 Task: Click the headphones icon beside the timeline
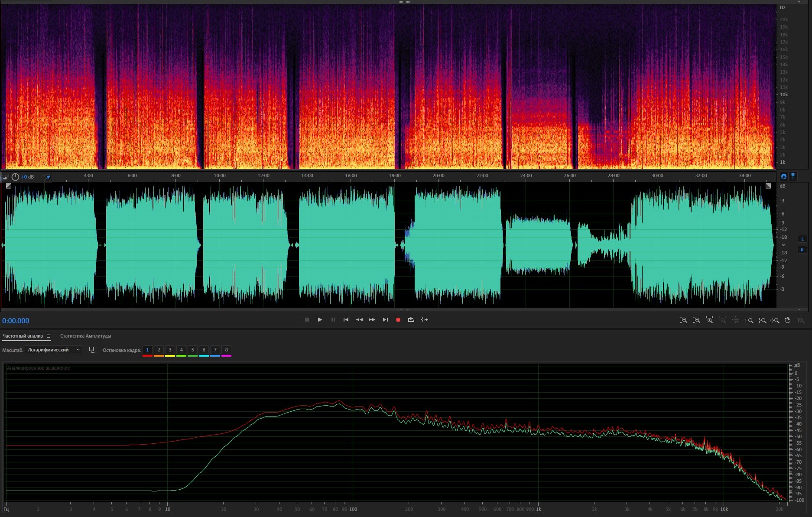(783, 176)
